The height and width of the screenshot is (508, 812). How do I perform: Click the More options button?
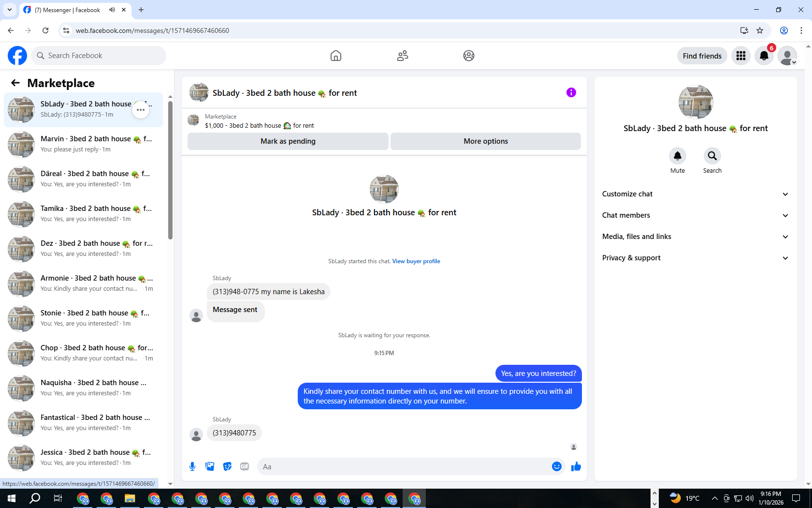(486, 141)
